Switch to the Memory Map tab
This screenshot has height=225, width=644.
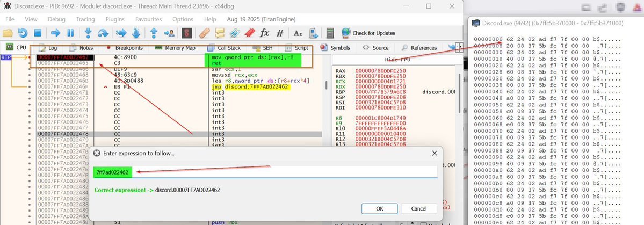point(175,48)
